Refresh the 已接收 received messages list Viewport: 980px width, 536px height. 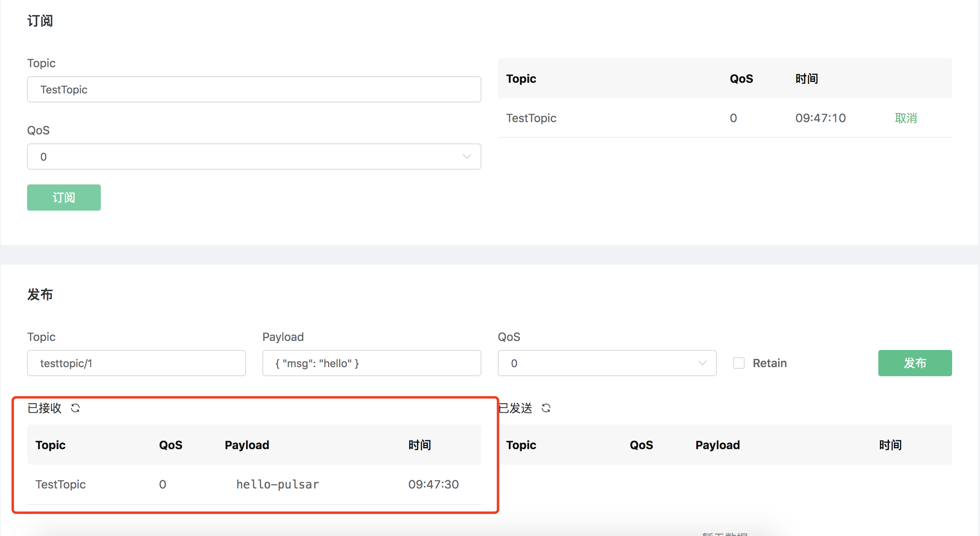pyautogui.click(x=75, y=408)
